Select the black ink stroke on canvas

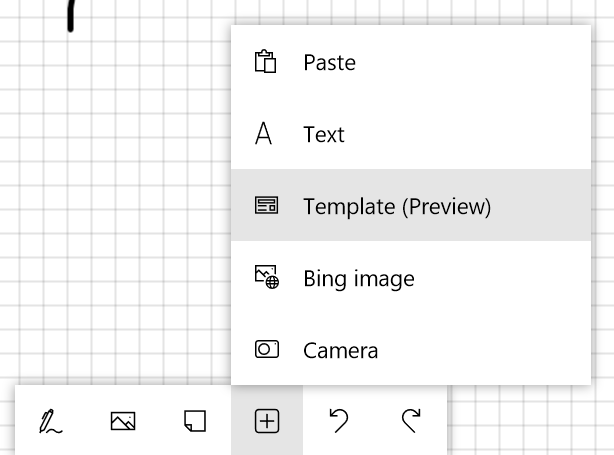(71, 14)
